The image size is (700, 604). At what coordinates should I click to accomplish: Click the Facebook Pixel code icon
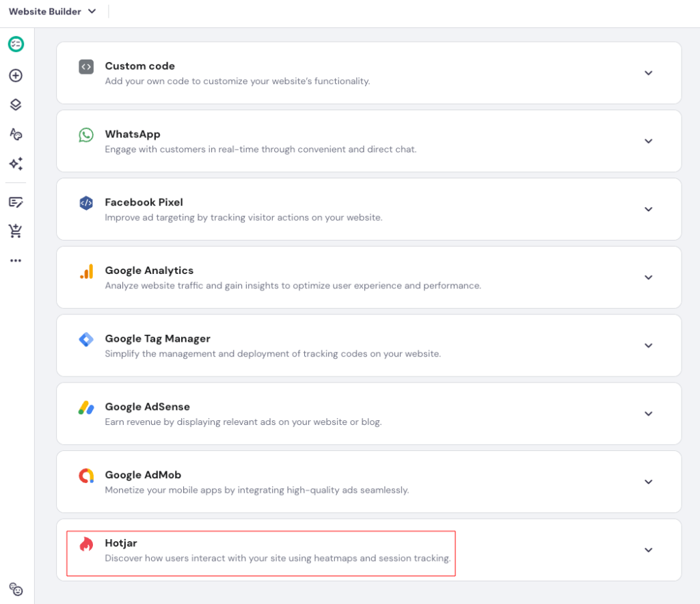point(85,203)
